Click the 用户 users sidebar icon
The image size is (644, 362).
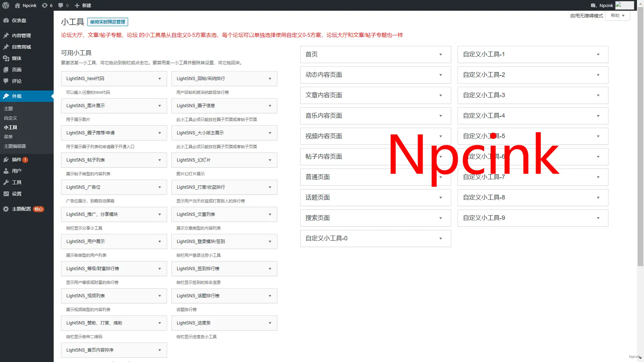[15, 171]
